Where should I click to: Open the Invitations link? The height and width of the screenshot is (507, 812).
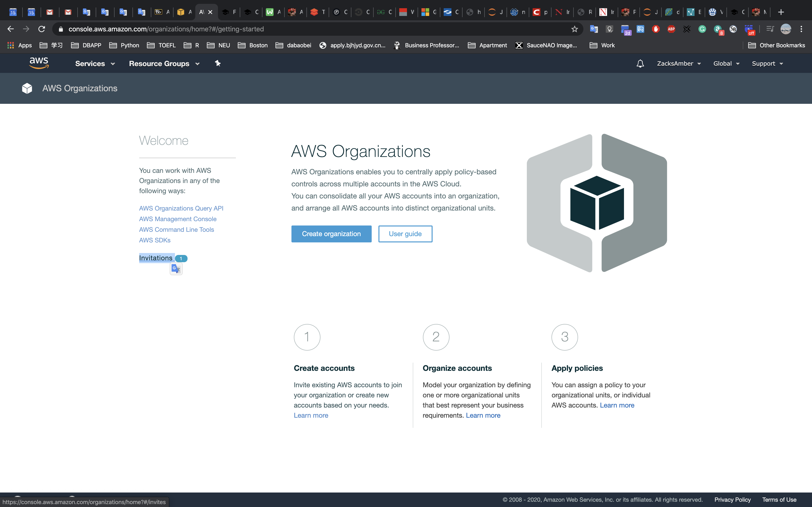(156, 258)
